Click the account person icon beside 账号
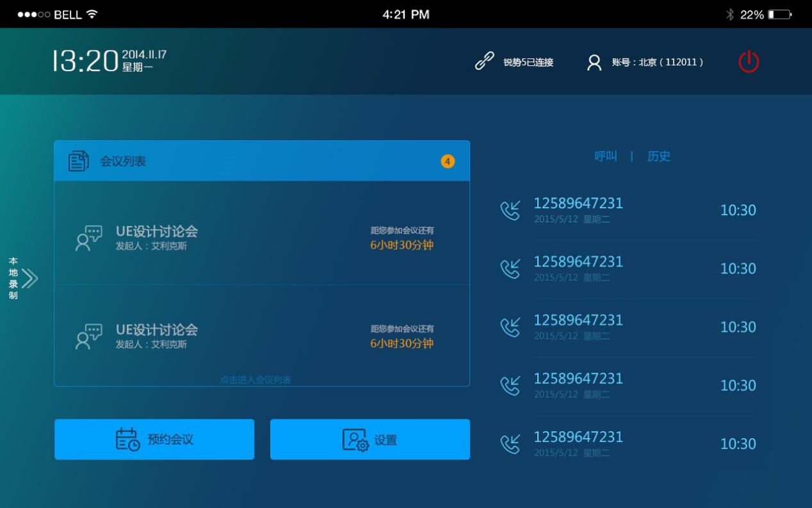 (x=593, y=62)
